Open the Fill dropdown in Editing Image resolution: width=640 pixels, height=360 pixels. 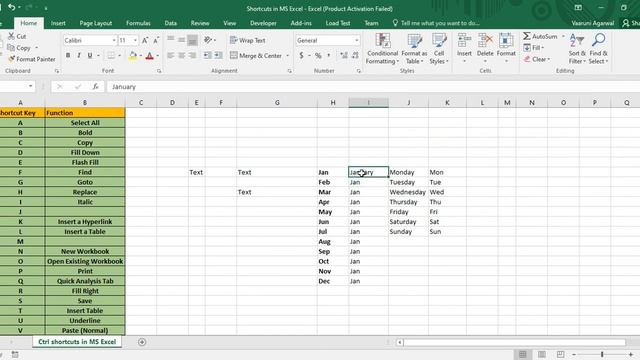534,48
